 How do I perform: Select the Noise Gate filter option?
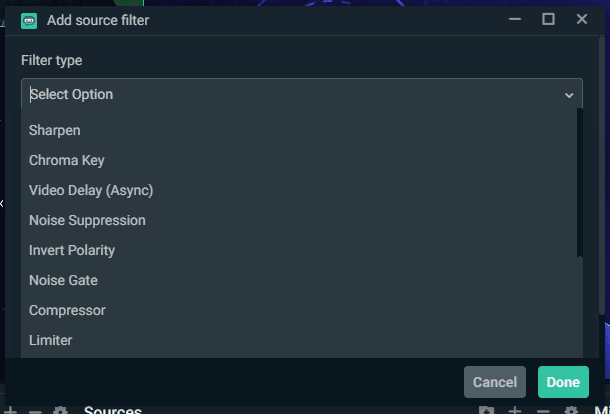tap(302, 280)
